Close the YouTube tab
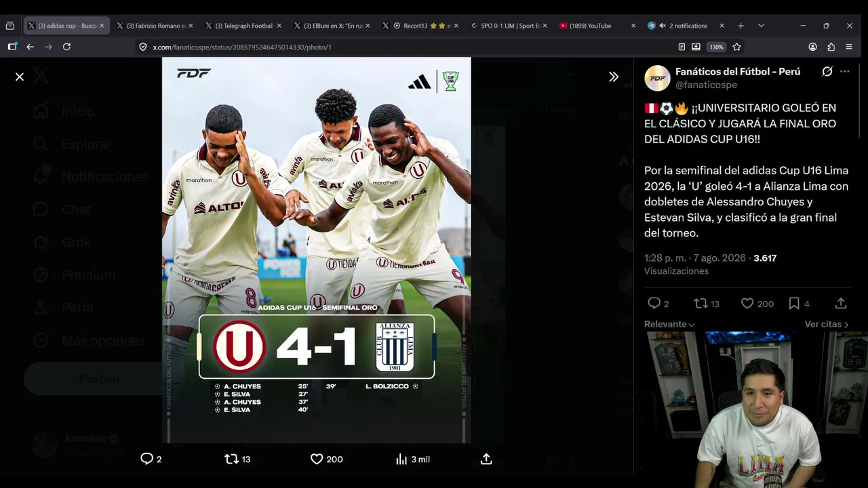 [x=633, y=26]
